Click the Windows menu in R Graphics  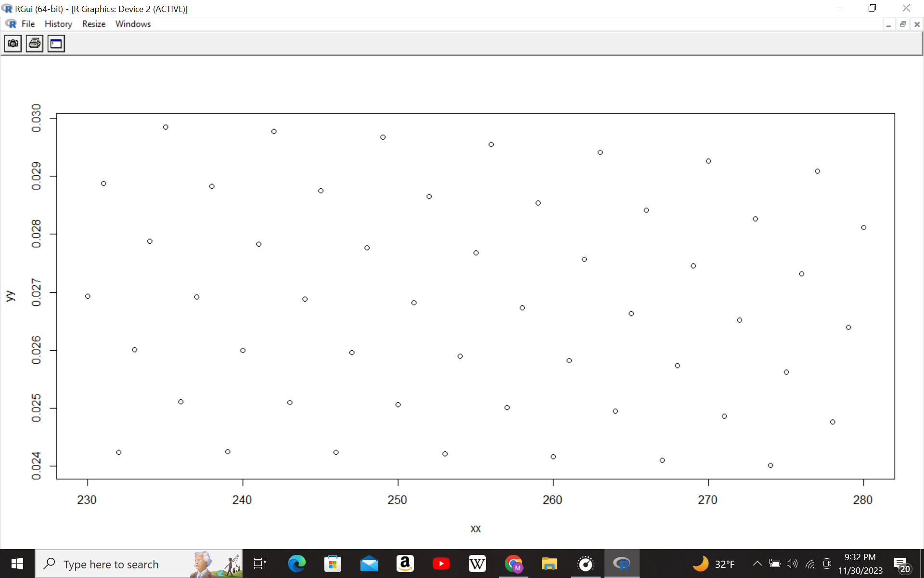pyautogui.click(x=133, y=24)
